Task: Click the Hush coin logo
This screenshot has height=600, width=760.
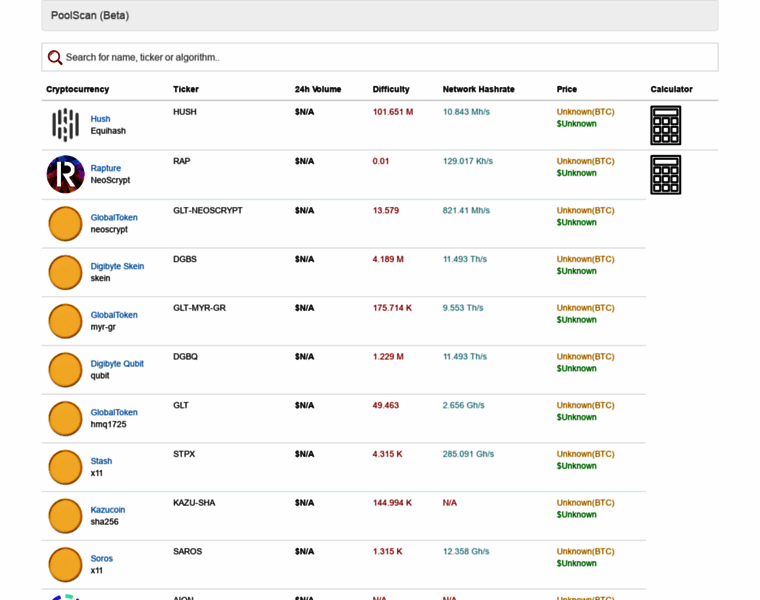Action: [65, 125]
